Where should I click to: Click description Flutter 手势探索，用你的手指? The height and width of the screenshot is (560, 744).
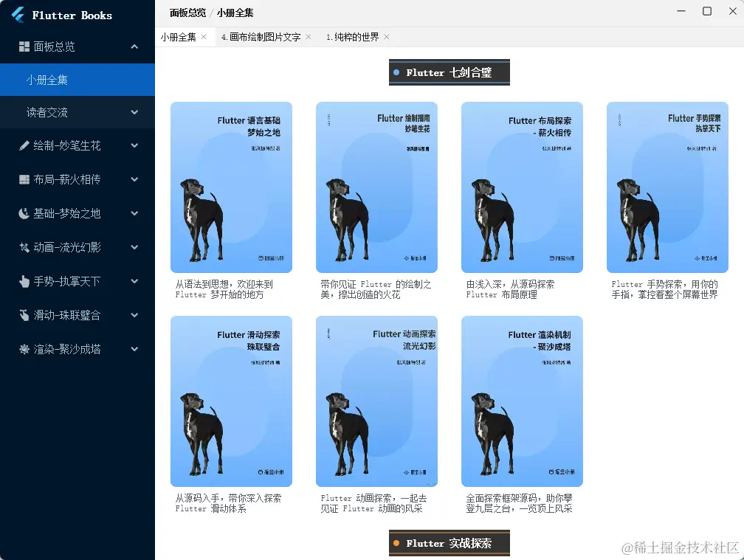(664, 289)
